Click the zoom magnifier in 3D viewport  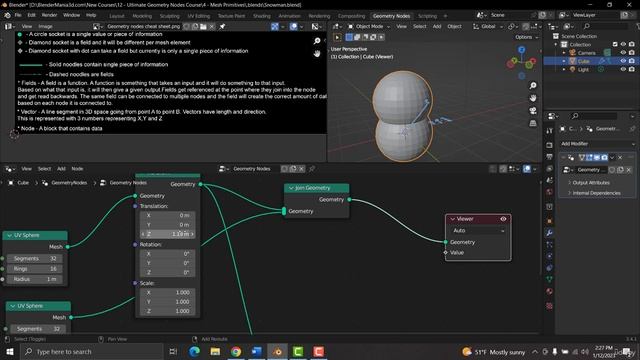pos(533,85)
